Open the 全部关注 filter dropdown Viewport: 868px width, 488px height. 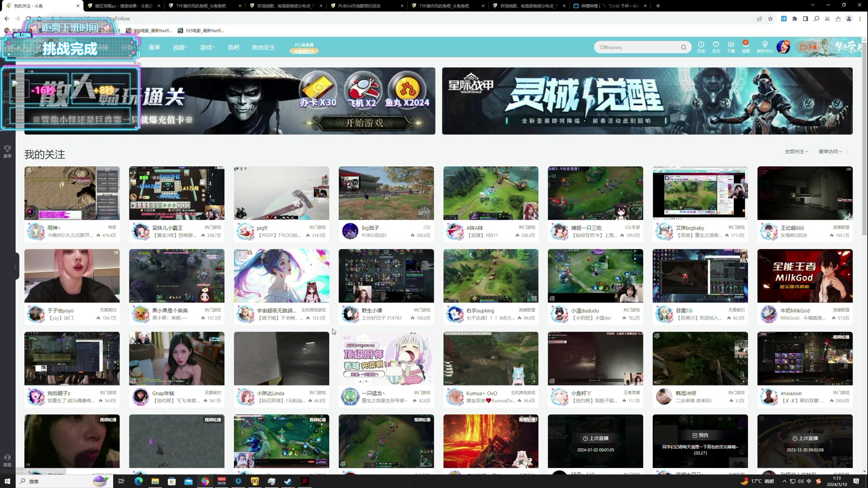pos(796,151)
